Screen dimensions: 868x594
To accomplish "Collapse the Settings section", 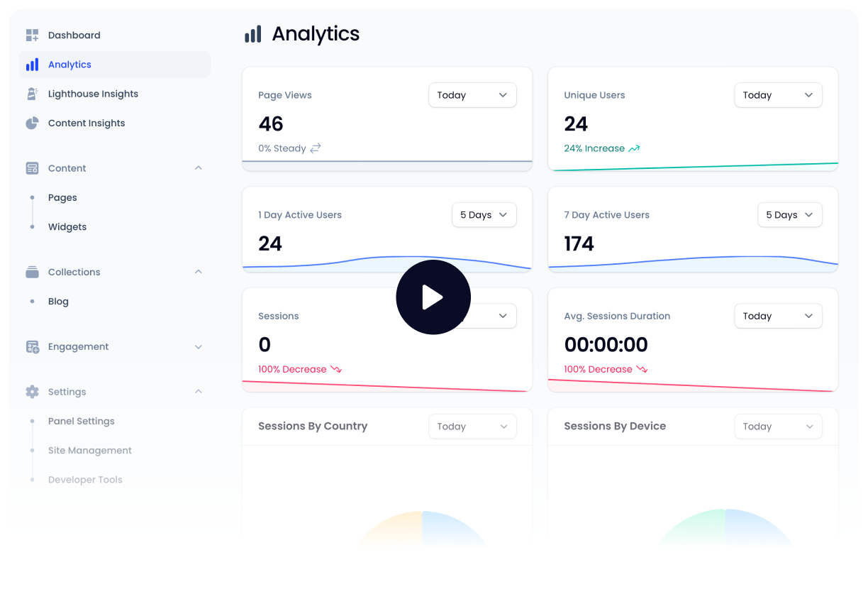I will click(x=198, y=391).
